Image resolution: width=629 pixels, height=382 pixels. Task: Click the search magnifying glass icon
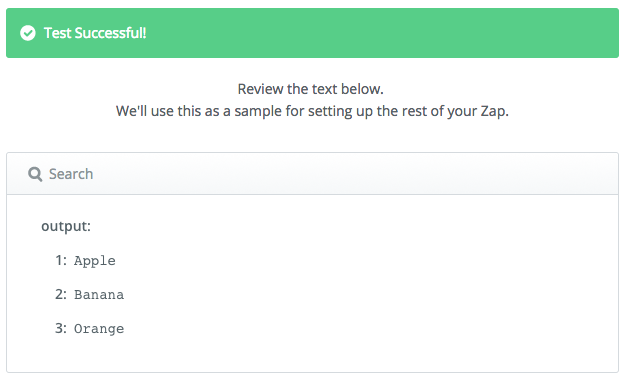35,174
